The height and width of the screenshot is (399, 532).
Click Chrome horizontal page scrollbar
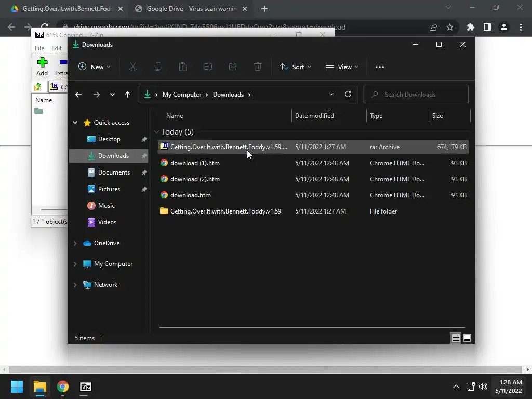pos(265,369)
